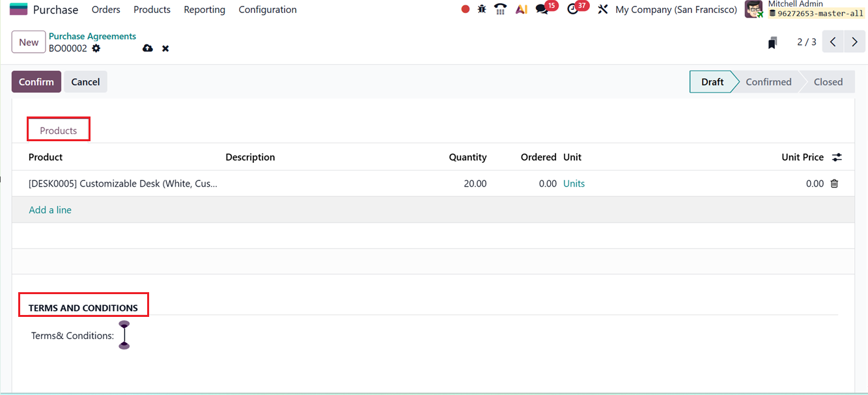Open the optional columns adjust icon
This screenshot has height=395, width=868.
[x=837, y=157]
